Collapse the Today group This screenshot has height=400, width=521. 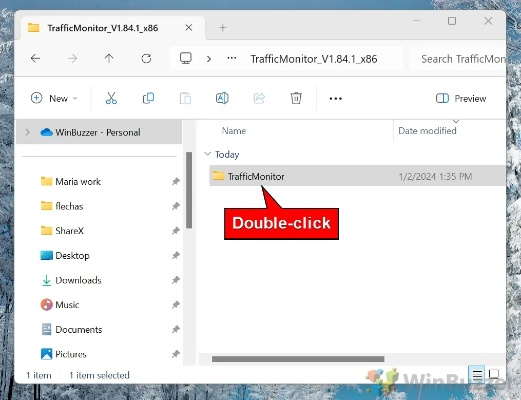coord(207,154)
